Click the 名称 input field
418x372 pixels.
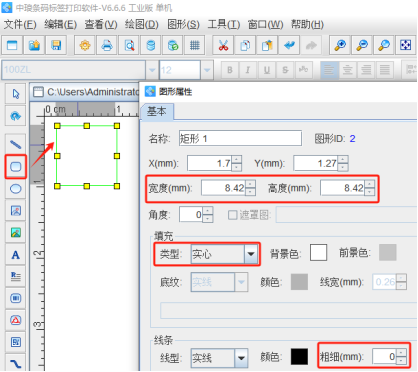[x=240, y=138]
